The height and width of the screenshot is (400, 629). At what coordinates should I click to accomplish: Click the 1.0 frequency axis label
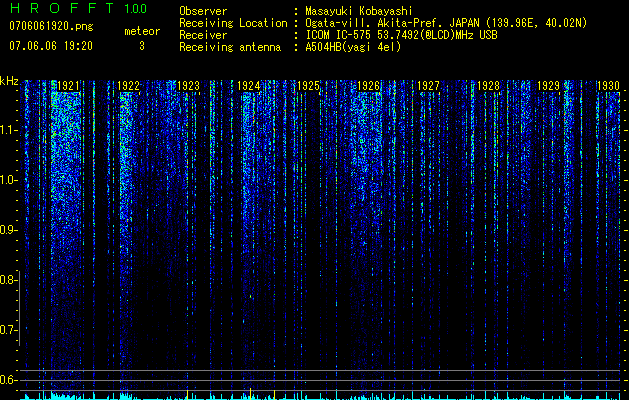pyautogui.click(x=7, y=180)
